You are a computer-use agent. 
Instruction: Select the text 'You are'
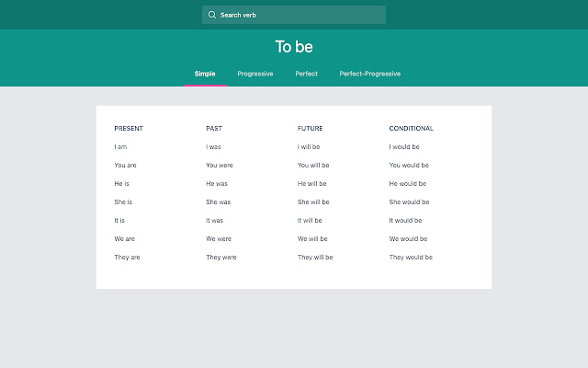tap(125, 166)
